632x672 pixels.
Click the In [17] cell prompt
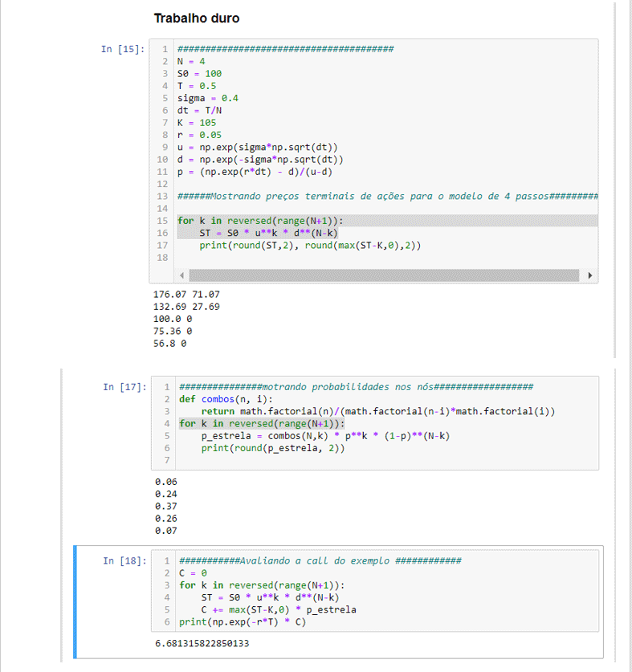(124, 387)
